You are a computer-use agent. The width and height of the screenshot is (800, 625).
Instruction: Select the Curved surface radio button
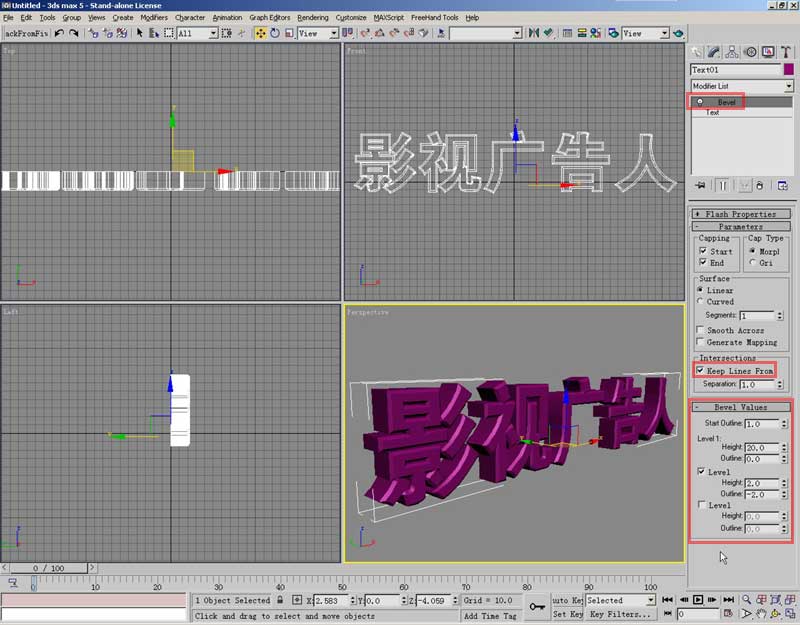point(701,301)
